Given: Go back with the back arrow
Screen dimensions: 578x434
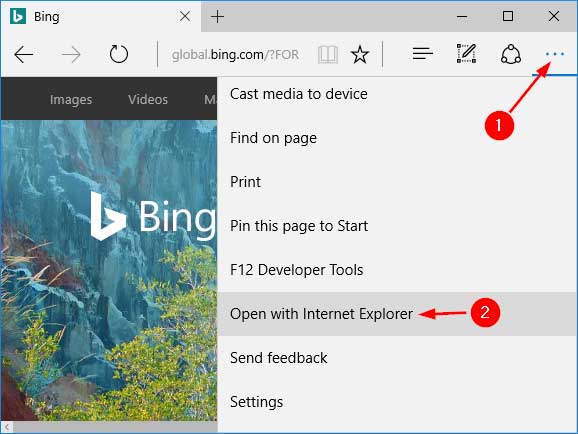Looking at the screenshot, I should pyautogui.click(x=24, y=55).
